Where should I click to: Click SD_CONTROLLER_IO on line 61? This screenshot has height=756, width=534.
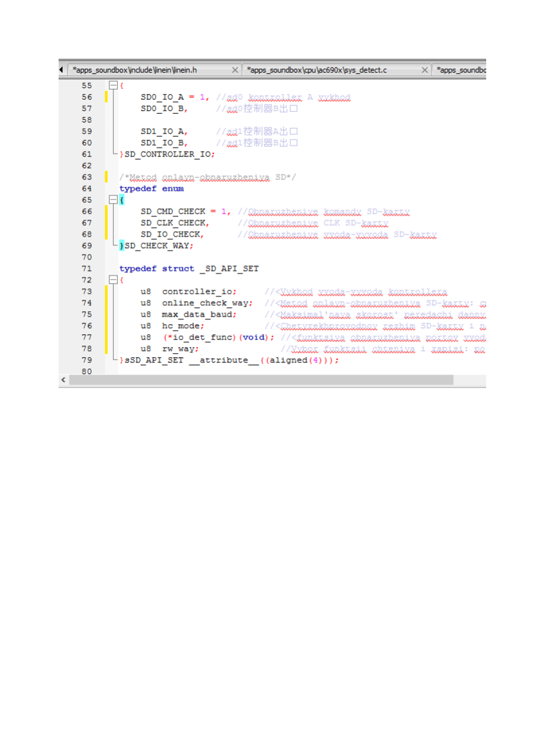pos(168,154)
